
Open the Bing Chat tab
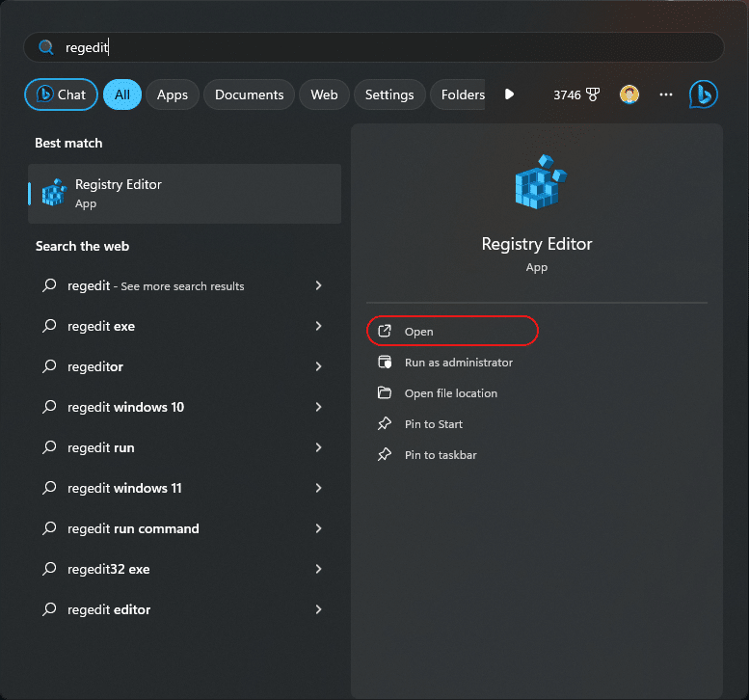(61, 94)
